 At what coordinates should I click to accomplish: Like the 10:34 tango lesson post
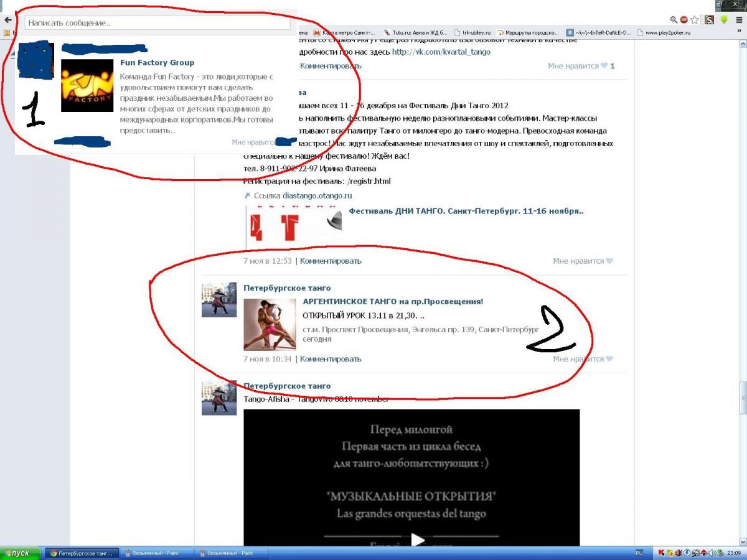click(x=583, y=359)
